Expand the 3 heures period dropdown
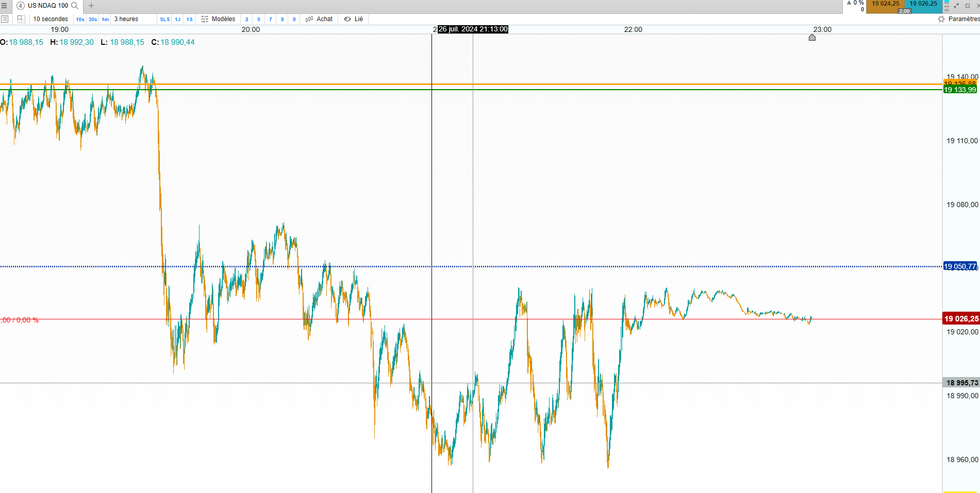The image size is (980, 493). (126, 19)
